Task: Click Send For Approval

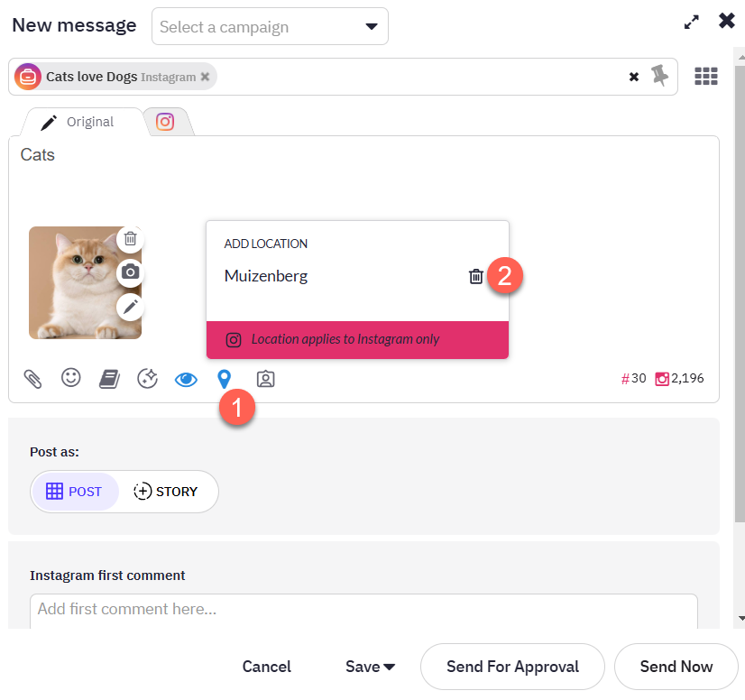Action: click(512, 667)
